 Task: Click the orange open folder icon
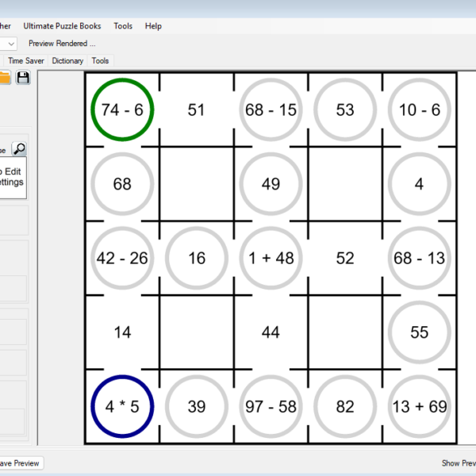[x=5, y=77]
